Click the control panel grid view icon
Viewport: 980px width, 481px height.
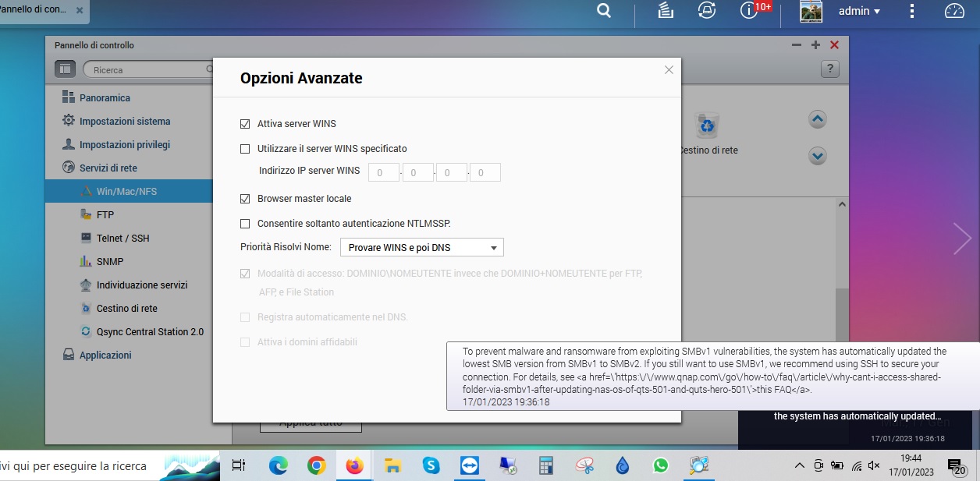click(x=65, y=69)
